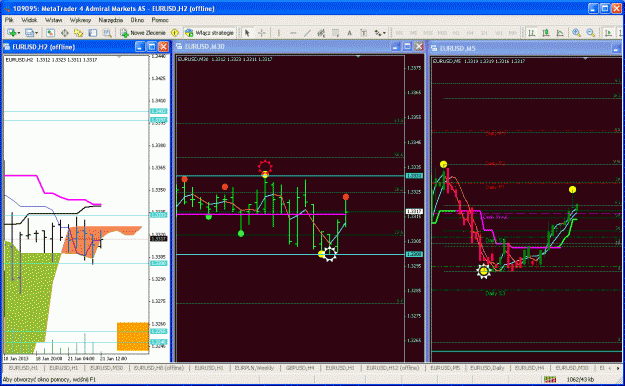Image resolution: width=625 pixels, height=386 pixels.
Task: Select horizontal line drawing tool
Action: (x=293, y=33)
